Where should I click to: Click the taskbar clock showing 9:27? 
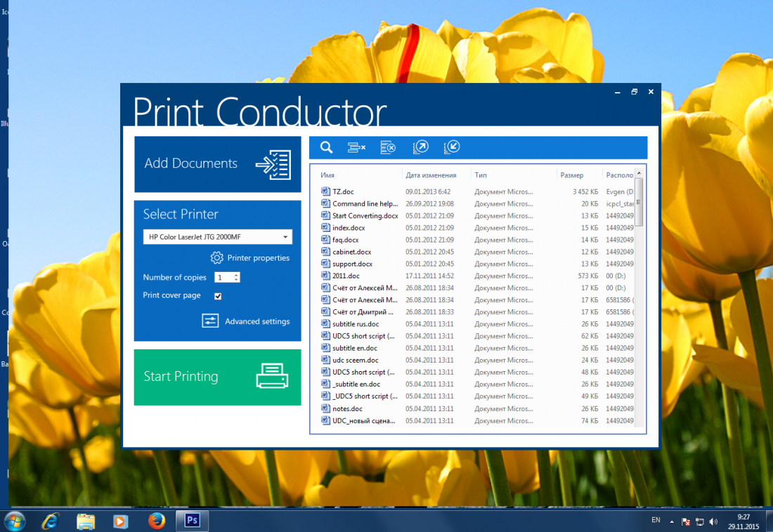point(743,521)
